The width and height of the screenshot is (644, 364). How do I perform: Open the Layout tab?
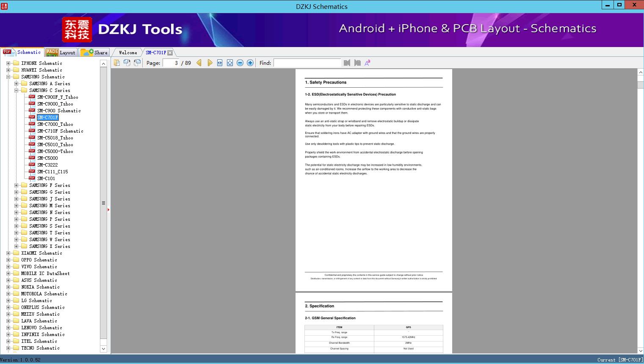click(x=61, y=52)
